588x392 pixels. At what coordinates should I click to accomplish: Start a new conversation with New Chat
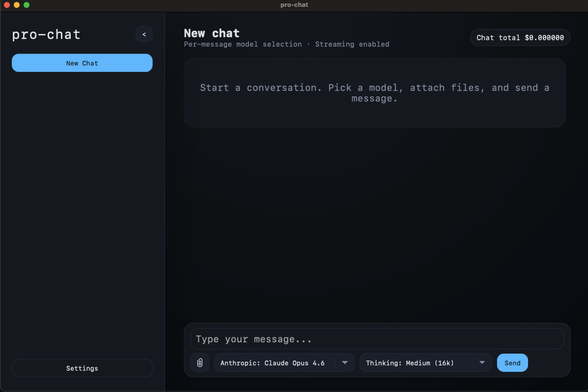click(x=82, y=63)
